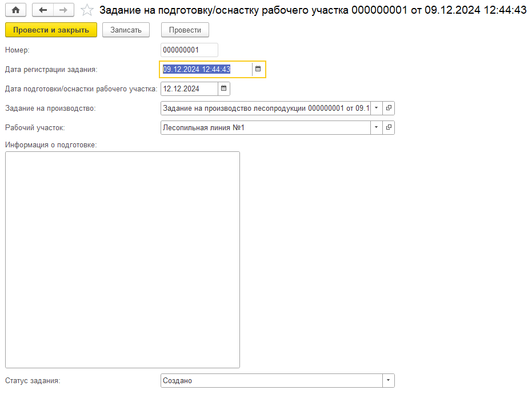The width and height of the screenshot is (532, 394).
Task: Click the Провести button
Action: (x=185, y=30)
